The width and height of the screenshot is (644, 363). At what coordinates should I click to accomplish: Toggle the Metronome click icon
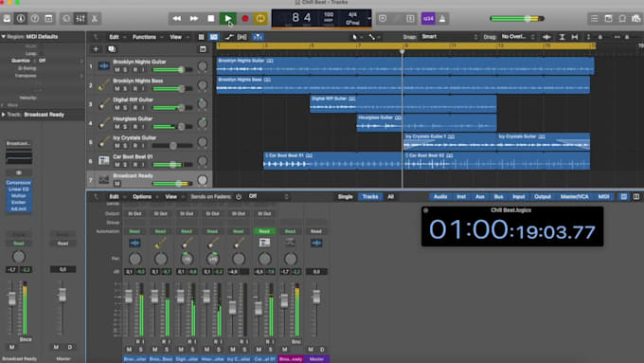(442, 19)
